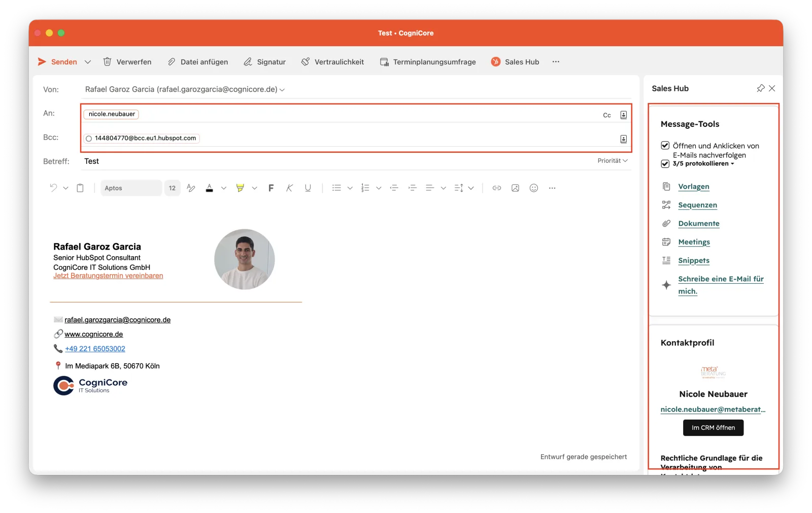Decrease the paragraph indent

394,188
